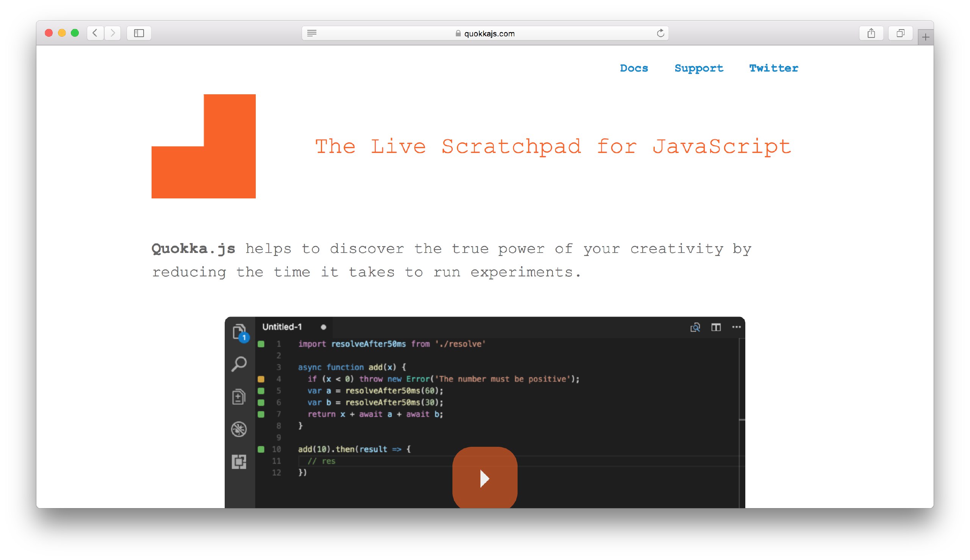Image resolution: width=970 pixels, height=560 pixels.
Task: Open the Twitter link
Action: (x=773, y=68)
